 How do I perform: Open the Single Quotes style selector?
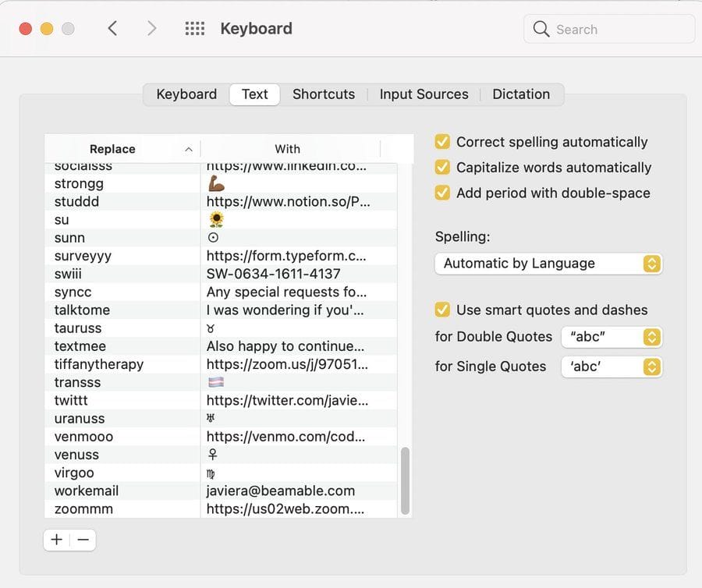point(612,367)
